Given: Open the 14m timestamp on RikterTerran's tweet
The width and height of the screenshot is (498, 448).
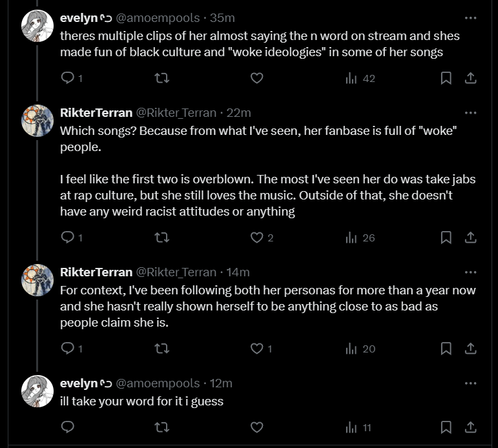Looking at the screenshot, I should tap(237, 272).
